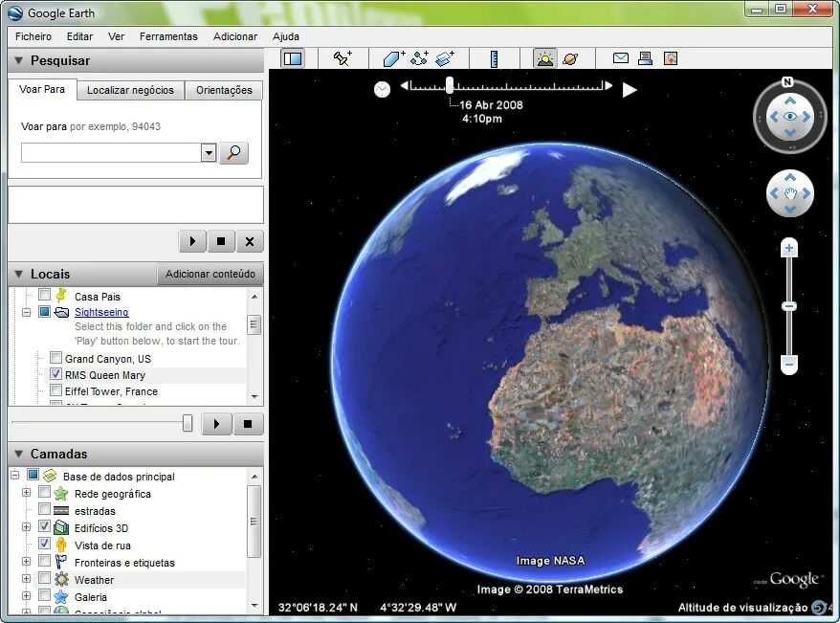Email the current view

[x=621, y=57]
